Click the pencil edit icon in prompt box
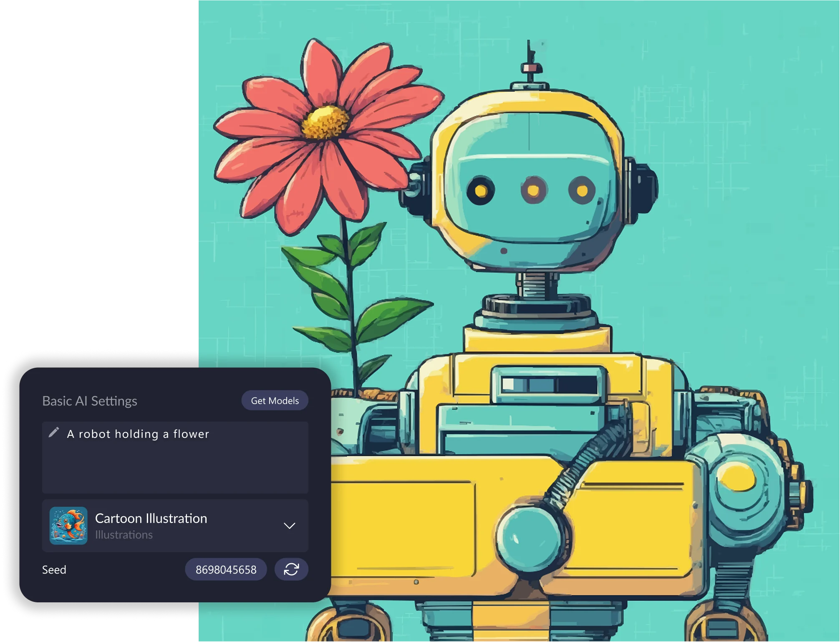This screenshot has height=642, width=840. click(54, 432)
